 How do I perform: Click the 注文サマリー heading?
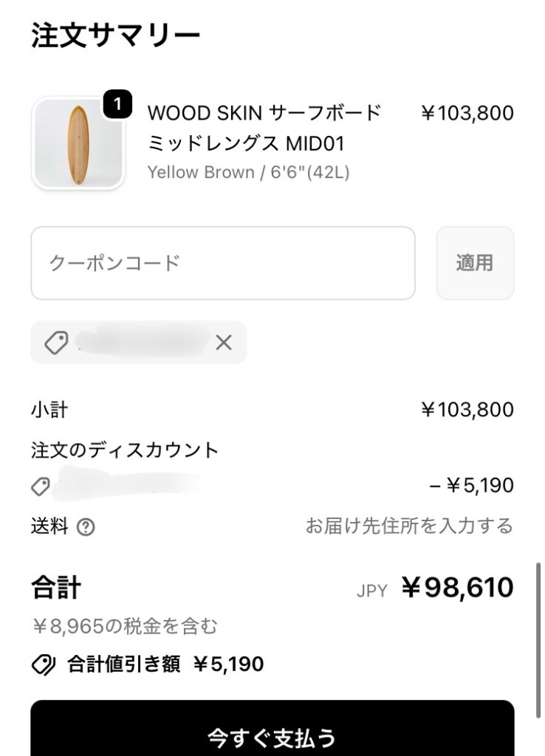pos(115,36)
